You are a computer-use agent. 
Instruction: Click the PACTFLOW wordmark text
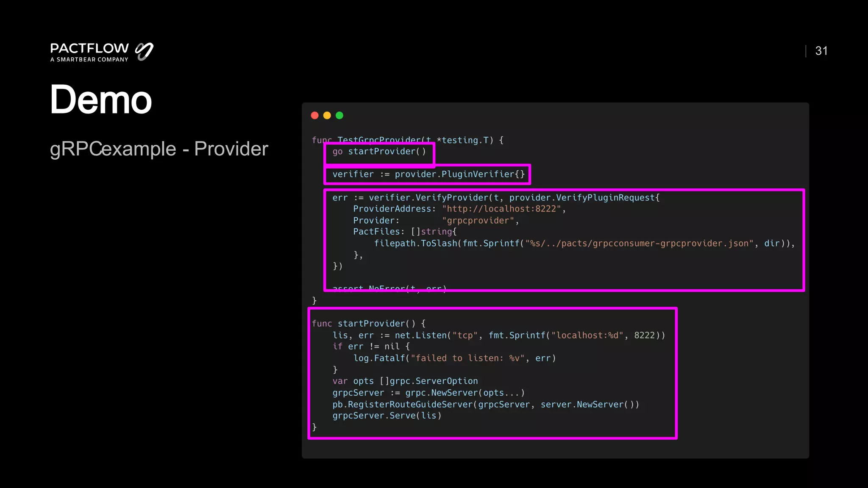pos(89,48)
